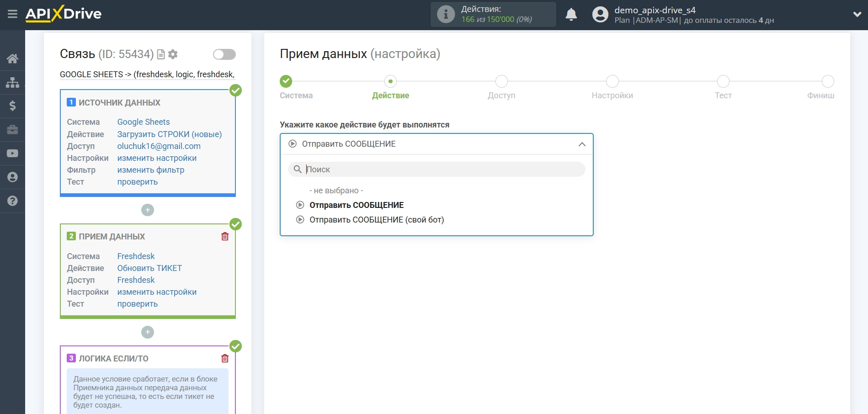The height and width of the screenshot is (414, 868).
Task: Open the connections hierarchy sidebar icon
Action: [12, 82]
